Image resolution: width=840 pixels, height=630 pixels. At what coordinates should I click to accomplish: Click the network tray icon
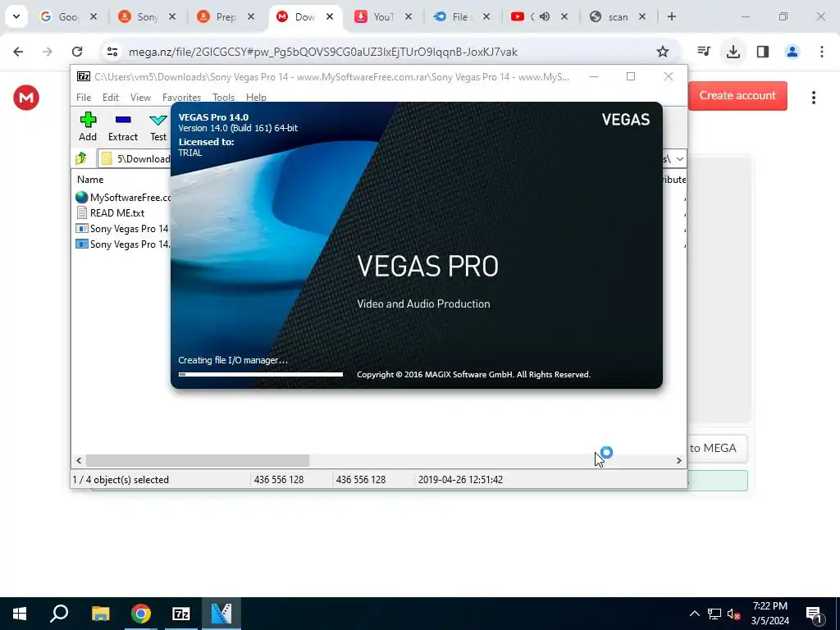click(714, 614)
